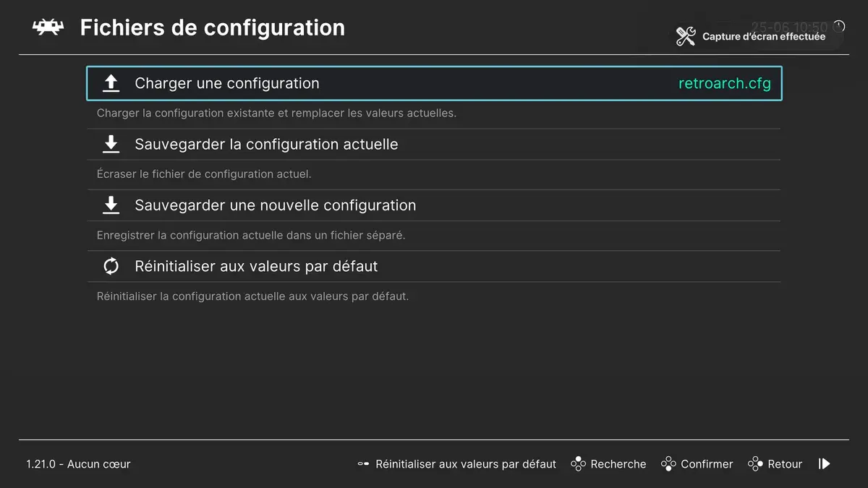Click the Recherche hint in the bottom bar

point(618,463)
